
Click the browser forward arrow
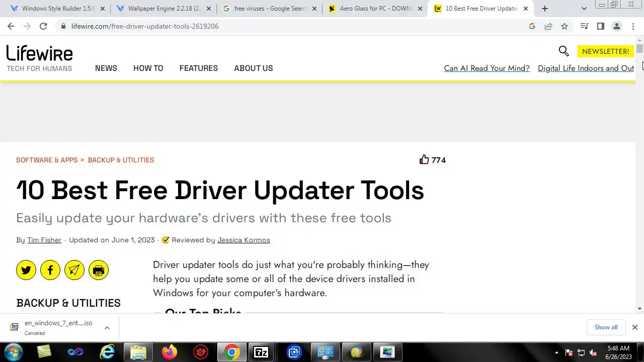tap(27, 26)
